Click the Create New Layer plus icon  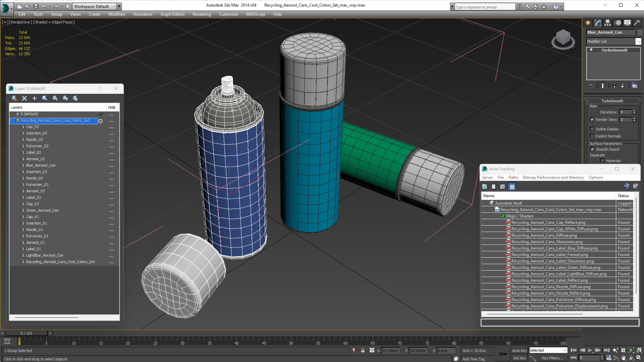pos(35,98)
